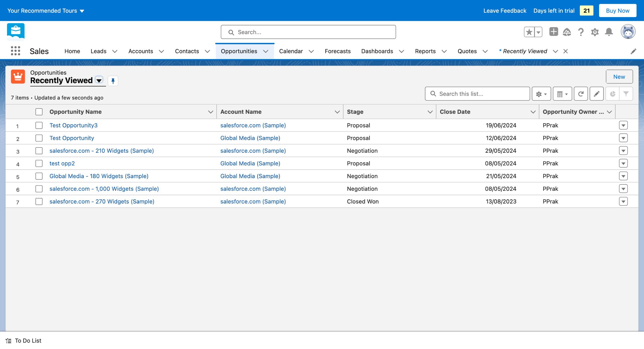
Task: Edit navigation bar with pencil icon
Action: coord(633,51)
